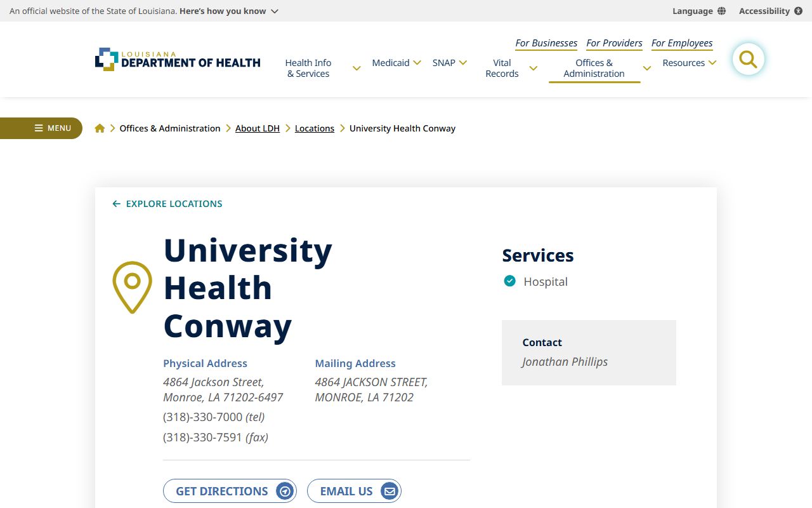Follow the For Businesses link
Screen dimensions: 812x508
546,43
